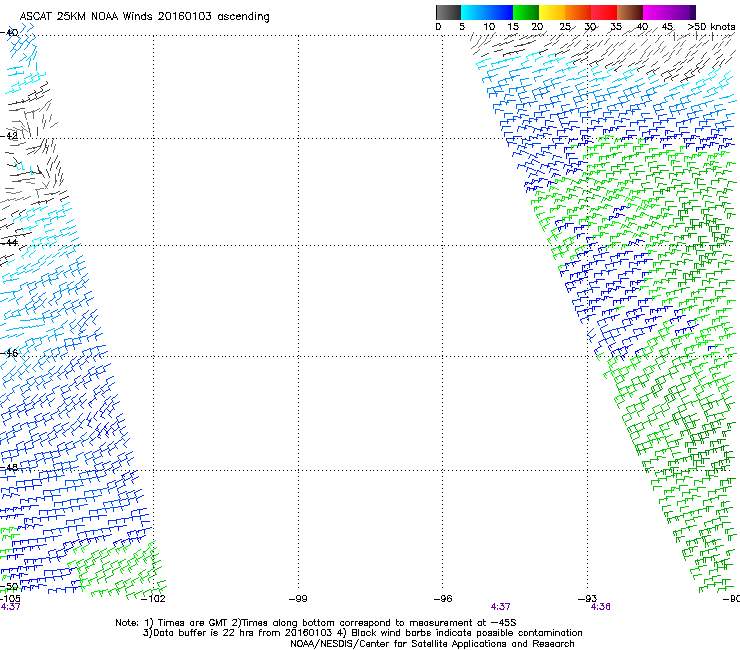Click the NOAA/NESDIS credit line
This screenshot has height=650, width=740.
point(432,644)
